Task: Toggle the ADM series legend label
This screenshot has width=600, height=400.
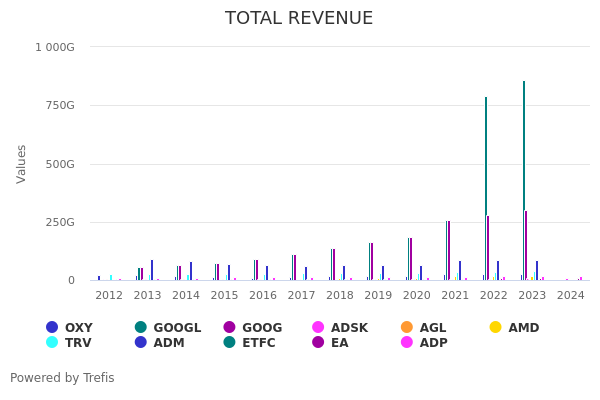Action: 169,342
